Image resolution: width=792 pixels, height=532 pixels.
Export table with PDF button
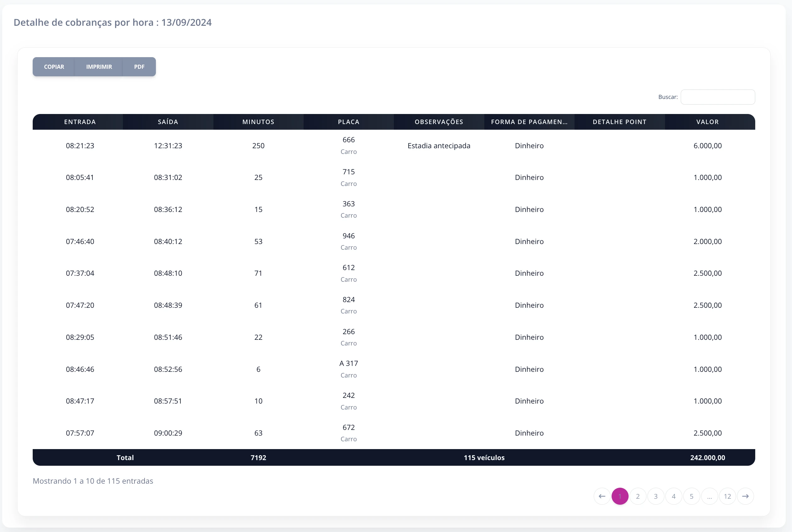tap(139, 67)
